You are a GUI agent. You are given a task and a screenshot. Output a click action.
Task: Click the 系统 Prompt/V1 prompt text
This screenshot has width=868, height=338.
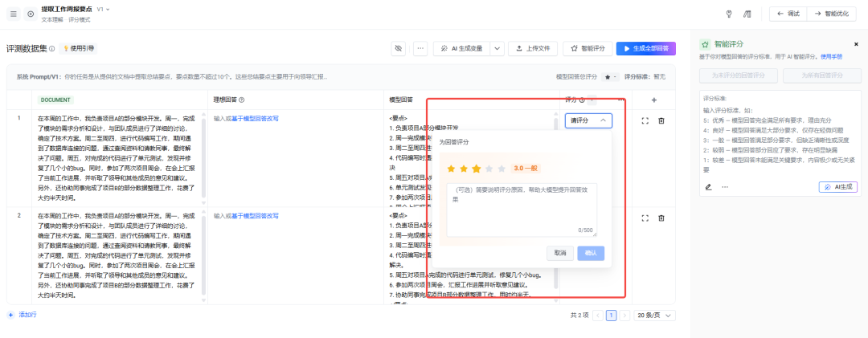click(x=172, y=77)
